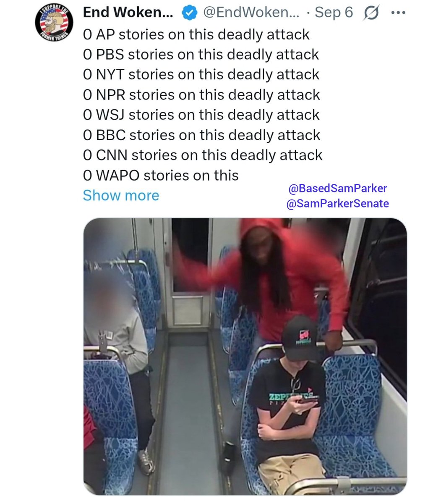Click the '0 WSJ stories' tweet line

(x=201, y=115)
